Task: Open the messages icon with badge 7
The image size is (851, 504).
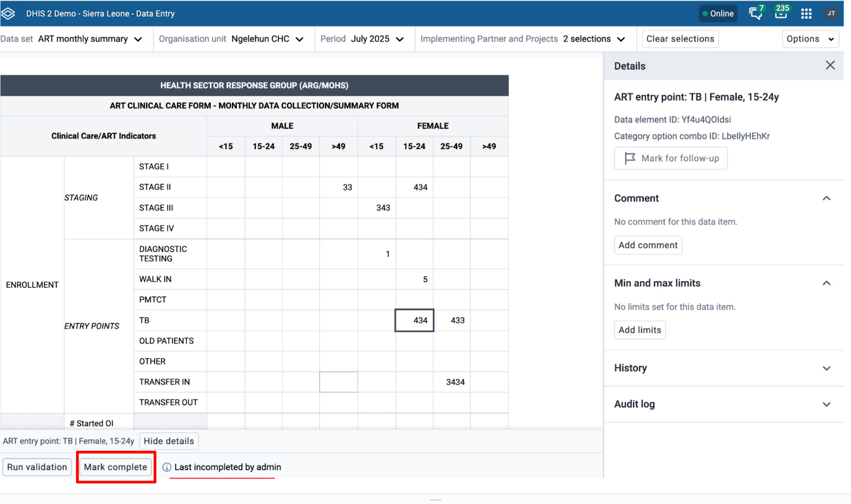Action: [x=755, y=13]
